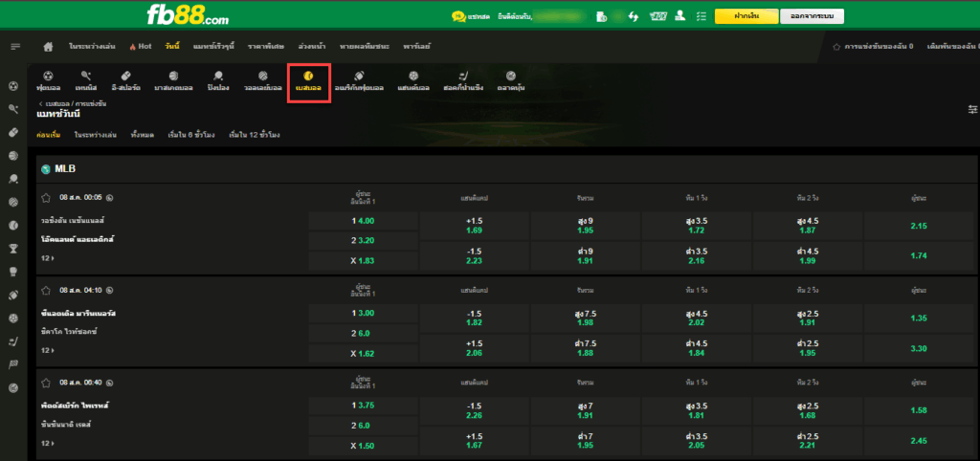Viewport: 980px width, 461px height.
Task: Click the fb88.com logo
Action: pyautogui.click(x=187, y=15)
